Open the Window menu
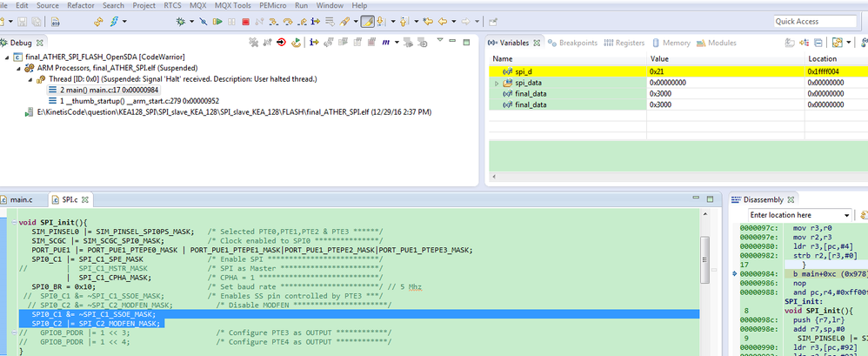Screen dimensions: 868x356 330,5
